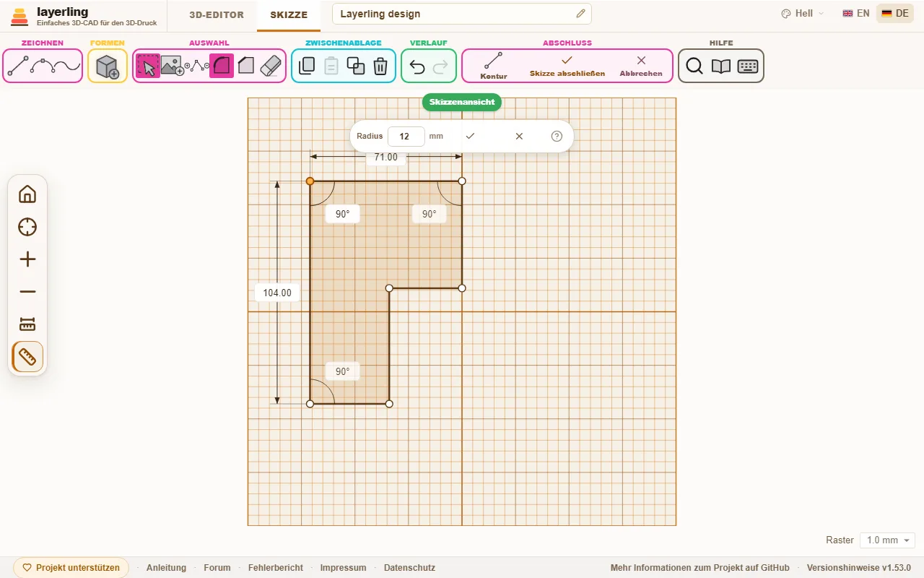Open GitHub project information link
Image resolution: width=924 pixels, height=578 pixels.
point(700,568)
